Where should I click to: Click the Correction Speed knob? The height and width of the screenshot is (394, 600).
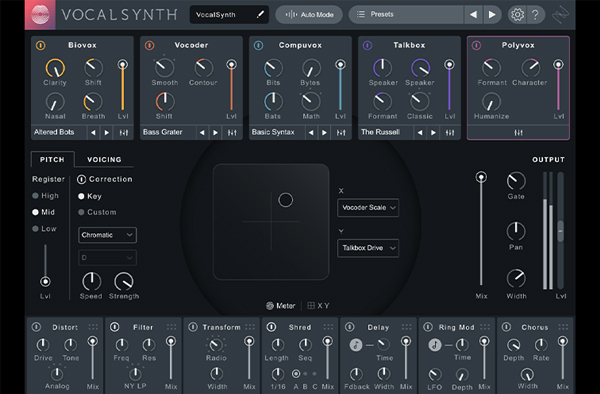91,282
